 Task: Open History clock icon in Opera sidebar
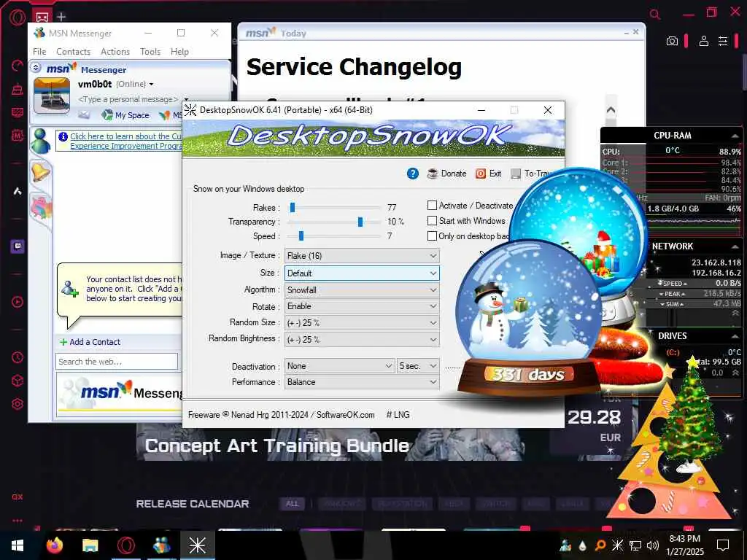coord(18,357)
